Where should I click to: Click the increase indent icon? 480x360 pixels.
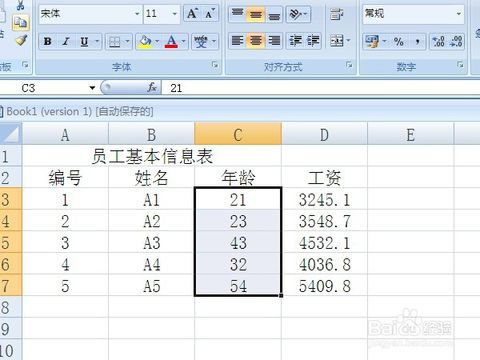pos(313,41)
